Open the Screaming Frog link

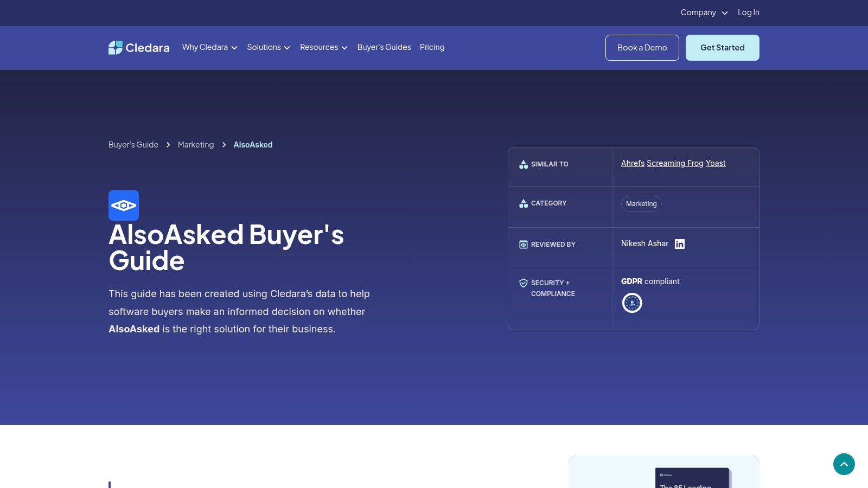(x=675, y=163)
